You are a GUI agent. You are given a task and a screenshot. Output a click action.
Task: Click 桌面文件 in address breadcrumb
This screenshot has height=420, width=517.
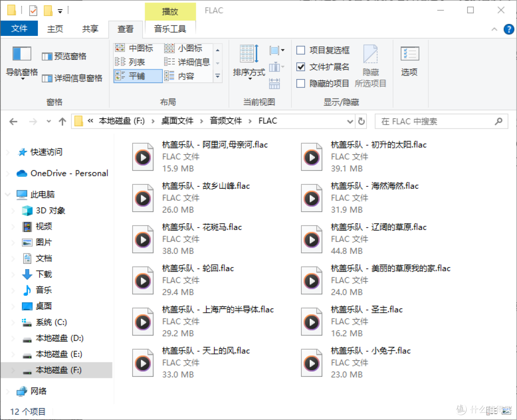pyautogui.click(x=178, y=121)
